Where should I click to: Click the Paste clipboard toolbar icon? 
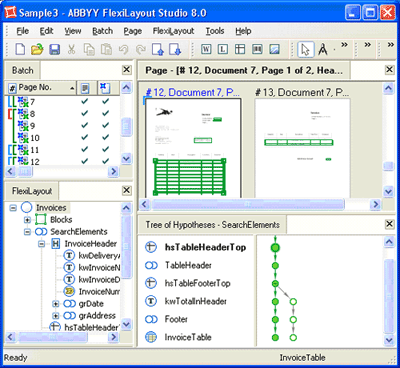point(106,49)
